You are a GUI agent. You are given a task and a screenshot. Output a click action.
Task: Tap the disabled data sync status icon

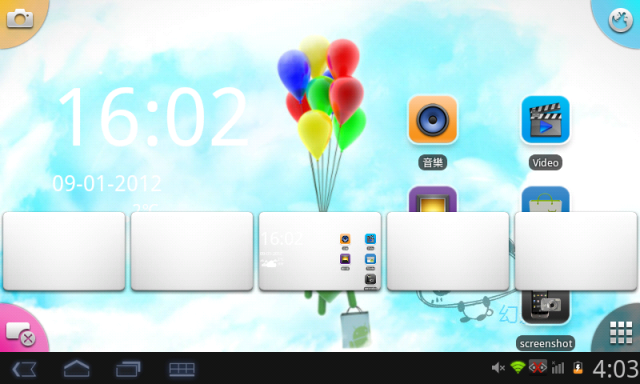[538, 367]
